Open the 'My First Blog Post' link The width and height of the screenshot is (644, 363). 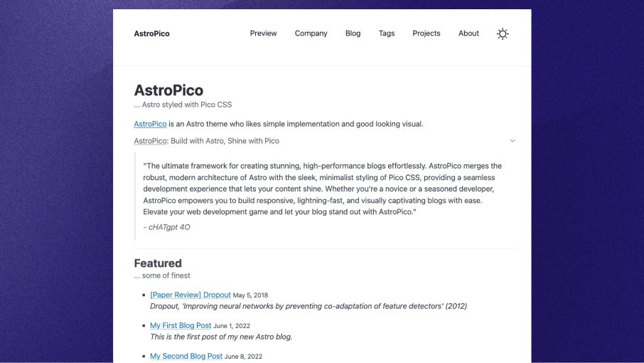(x=181, y=325)
